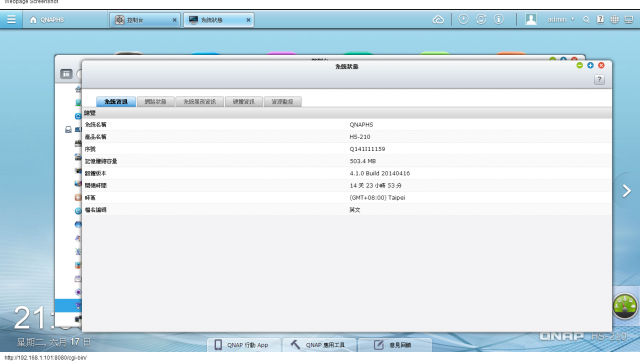
Task: Click the 檔名編碼 row label
Action: click(x=96, y=210)
